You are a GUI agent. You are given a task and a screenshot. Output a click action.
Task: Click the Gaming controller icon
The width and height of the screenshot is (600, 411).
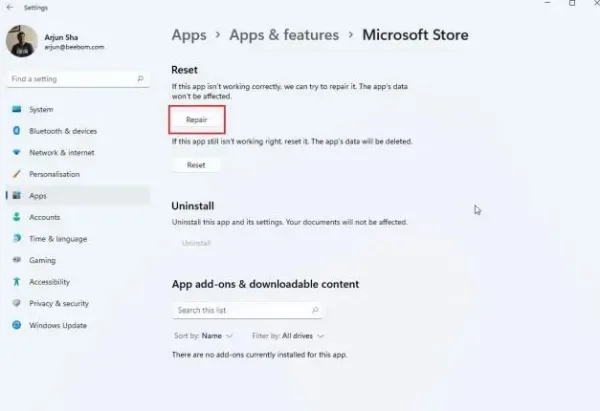click(x=16, y=260)
